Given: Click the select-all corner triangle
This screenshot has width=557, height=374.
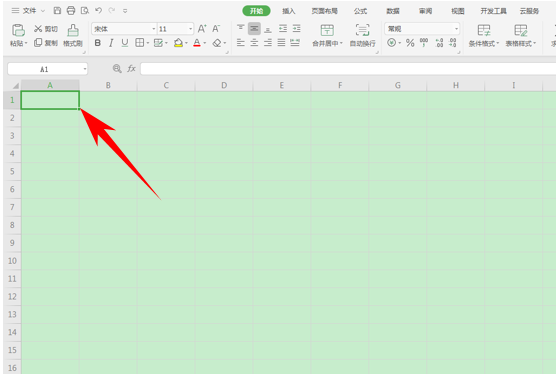Looking at the screenshot, I should (x=15, y=86).
